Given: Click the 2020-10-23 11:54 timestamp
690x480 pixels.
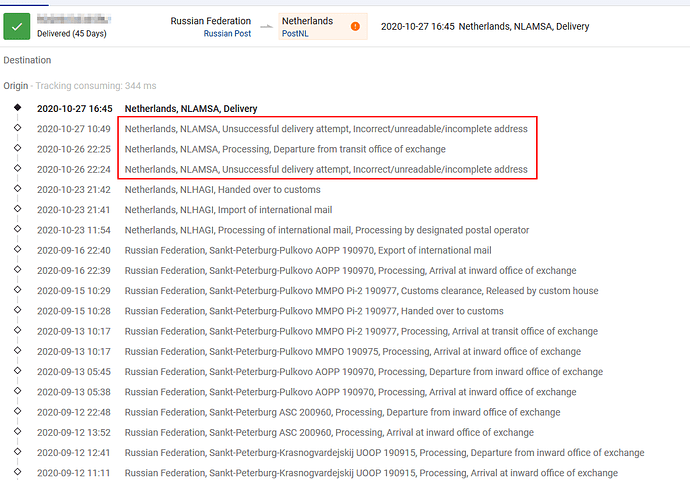Looking at the screenshot, I should 73,230.
